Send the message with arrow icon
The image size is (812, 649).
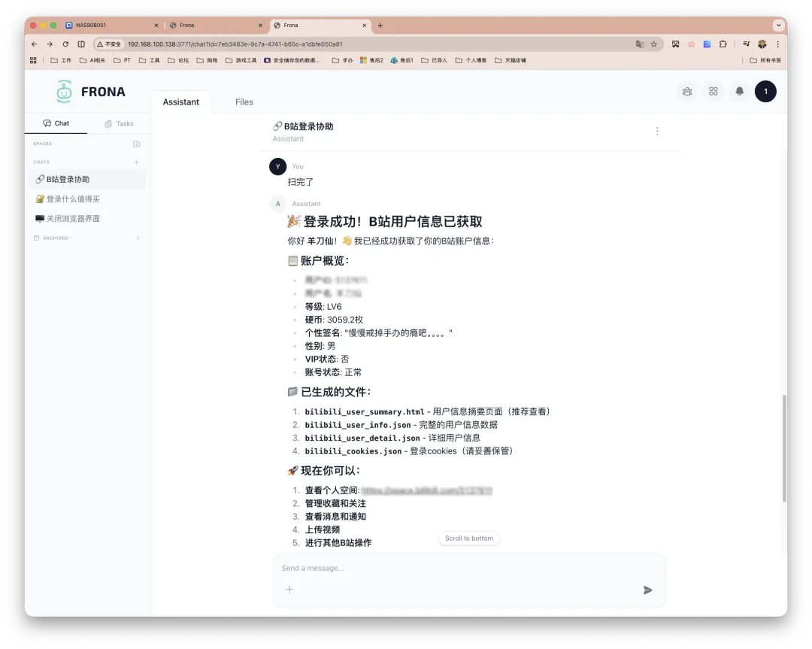click(647, 590)
